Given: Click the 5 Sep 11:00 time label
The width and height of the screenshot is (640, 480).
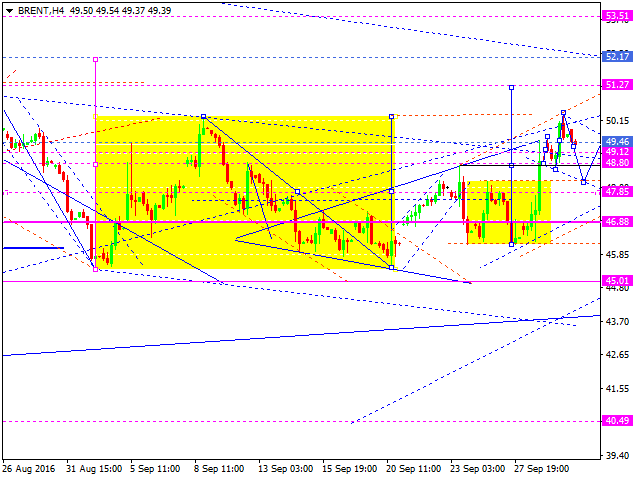Looking at the screenshot, I should point(155,469).
